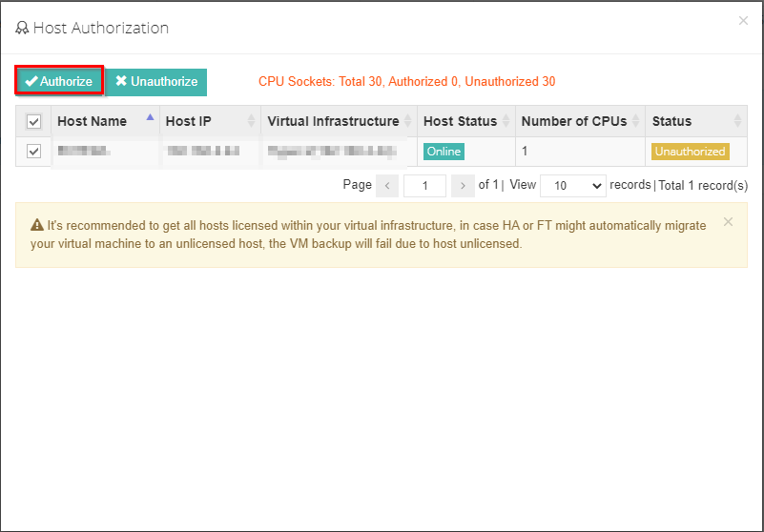Sort by the Status column
Image resolution: width=764 pixels, height=532 pixels.
click(x=696, y=121)
